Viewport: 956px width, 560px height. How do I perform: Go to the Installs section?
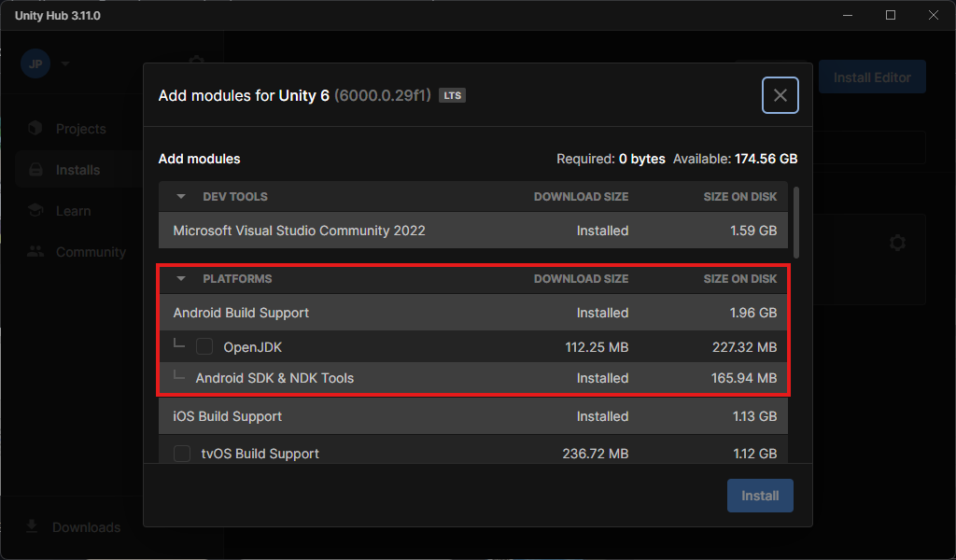point(78,170)
